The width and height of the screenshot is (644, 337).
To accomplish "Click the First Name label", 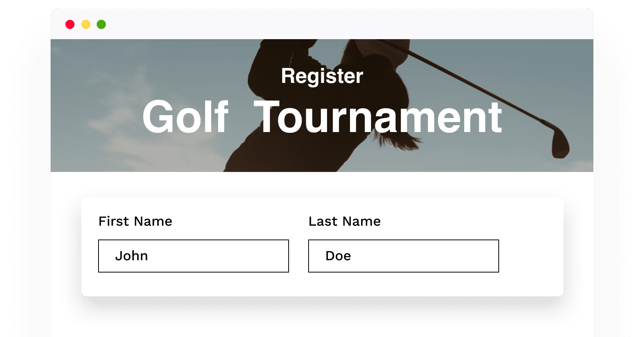I will [135, 221].
